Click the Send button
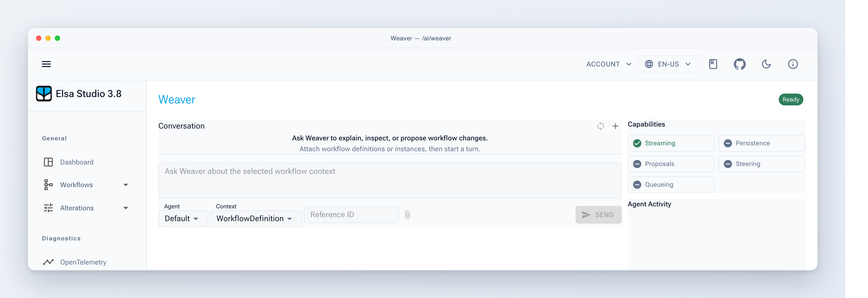Image resolution: width=868 pixels, height=298 pixels. click(598, 215)
